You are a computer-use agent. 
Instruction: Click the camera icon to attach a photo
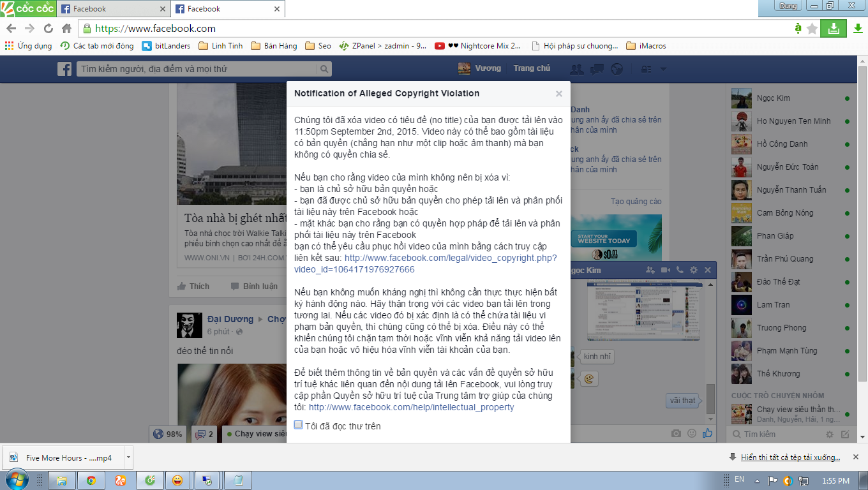coord(677,434)
